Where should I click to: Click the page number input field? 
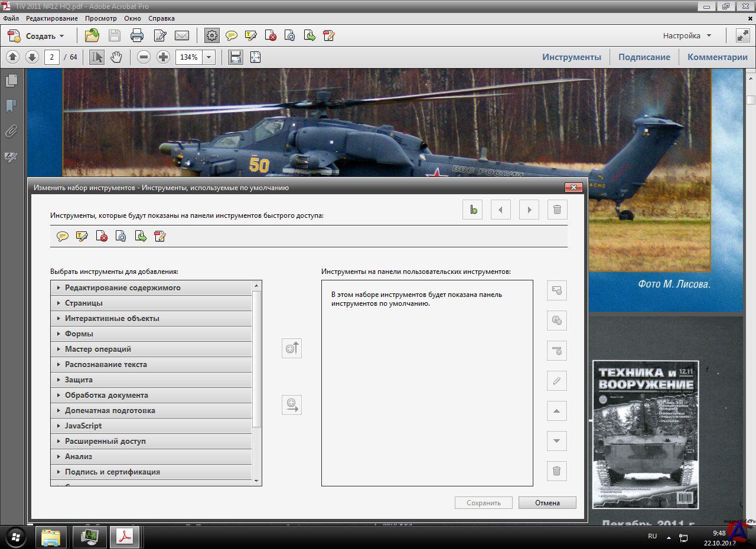(x=52, y=57)
